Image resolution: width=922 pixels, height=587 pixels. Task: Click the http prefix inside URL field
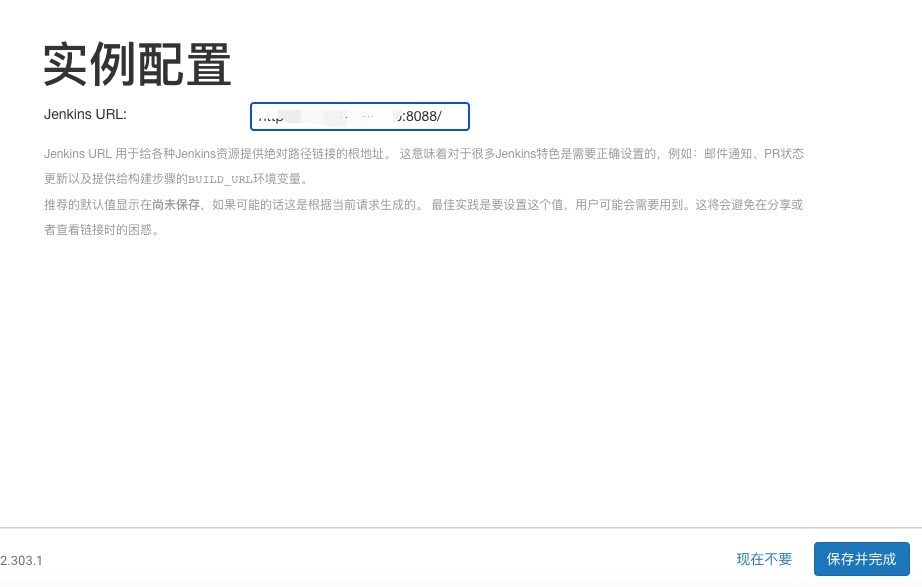coord(270,117)
